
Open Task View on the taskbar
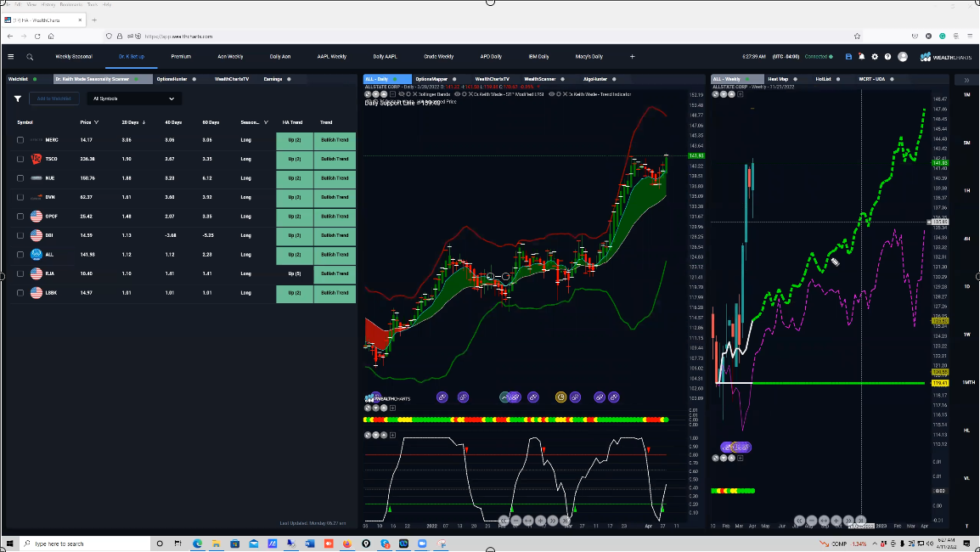pos(178,544)
